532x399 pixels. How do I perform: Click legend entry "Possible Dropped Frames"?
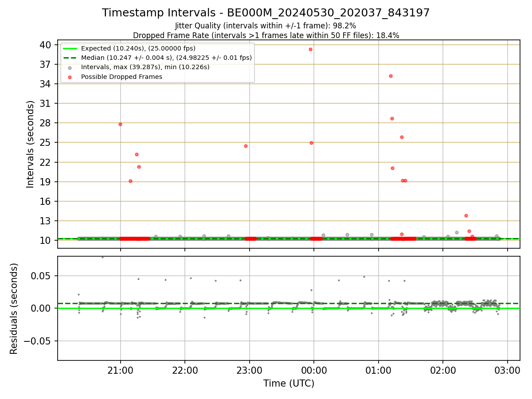click(x=121, y=77)
